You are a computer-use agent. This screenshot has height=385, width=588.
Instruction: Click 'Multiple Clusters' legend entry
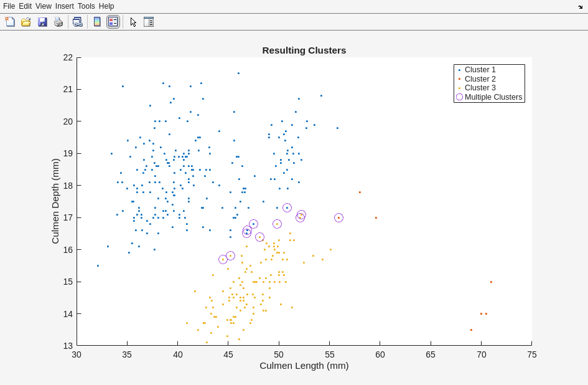(493, 97)
